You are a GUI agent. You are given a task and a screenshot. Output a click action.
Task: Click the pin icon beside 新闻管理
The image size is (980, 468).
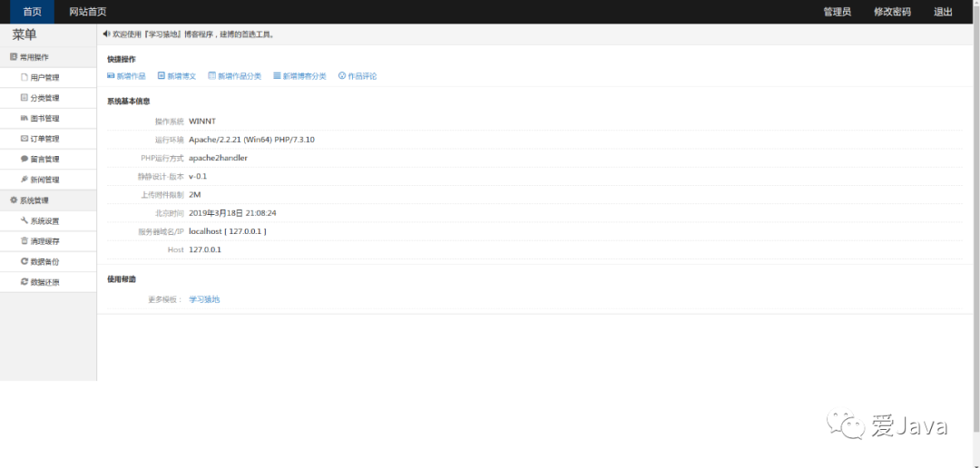(24, 180)
